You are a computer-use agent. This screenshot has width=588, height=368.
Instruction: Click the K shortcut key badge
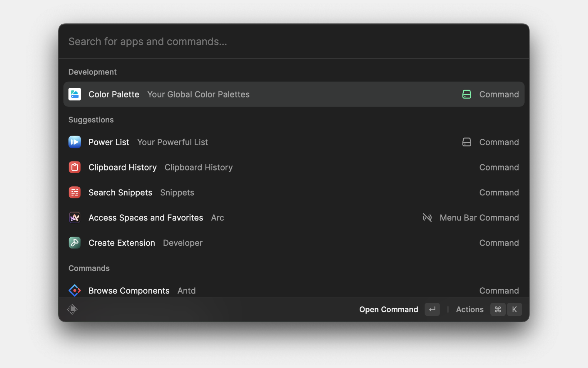[514, 309]
